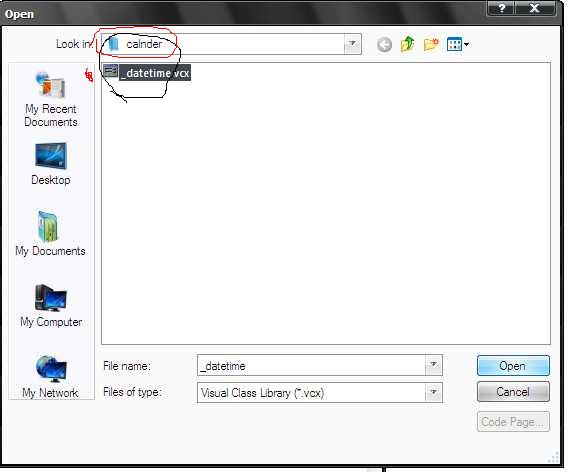The width and height of the screenshot is (570, 472).
Task: Jump to the Desktop location
Action: (51, 164)
